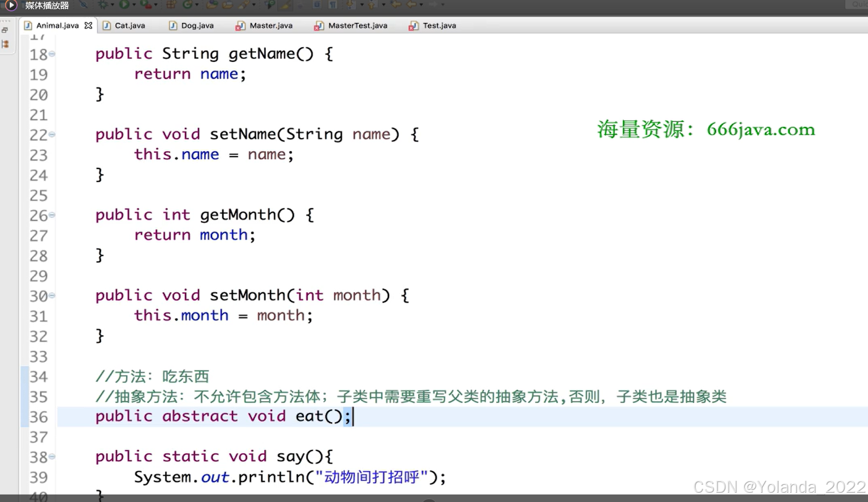Open the Package Explorer icon in left sidebar
This screenshot has width=868, height=502.
point(5,44)
